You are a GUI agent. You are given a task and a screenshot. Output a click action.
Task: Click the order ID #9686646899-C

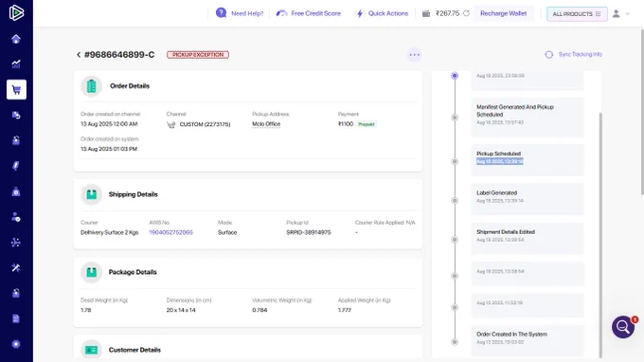(119, 55)
